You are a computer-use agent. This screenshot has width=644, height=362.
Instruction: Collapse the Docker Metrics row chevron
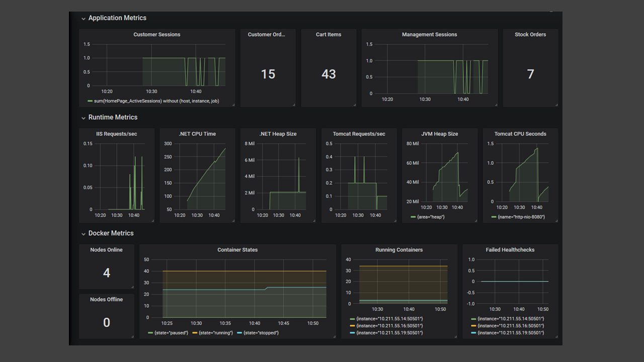[x=84, y=234]
